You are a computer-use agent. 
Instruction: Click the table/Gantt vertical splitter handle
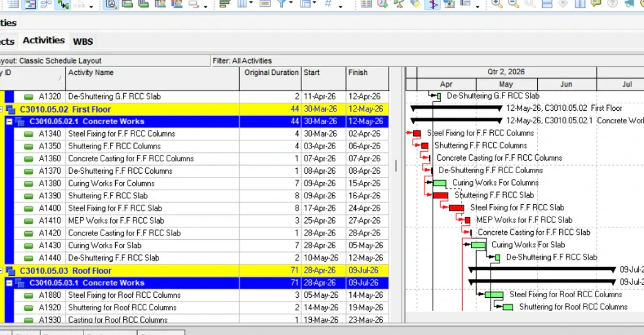tap(396, 166)
